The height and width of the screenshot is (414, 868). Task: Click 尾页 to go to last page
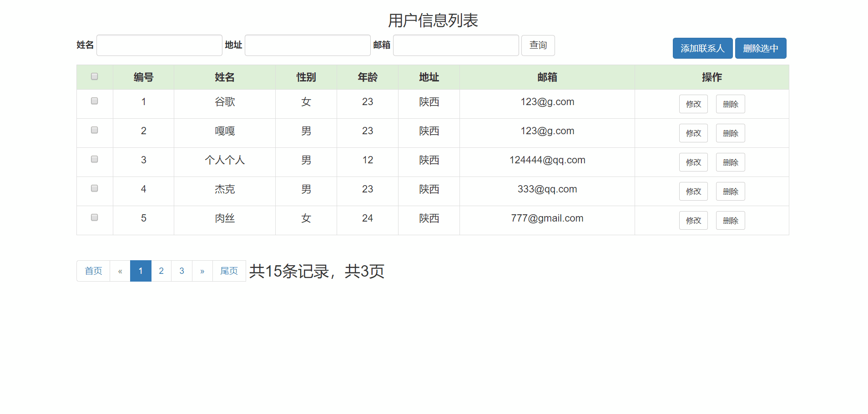[x=229, y=271]
